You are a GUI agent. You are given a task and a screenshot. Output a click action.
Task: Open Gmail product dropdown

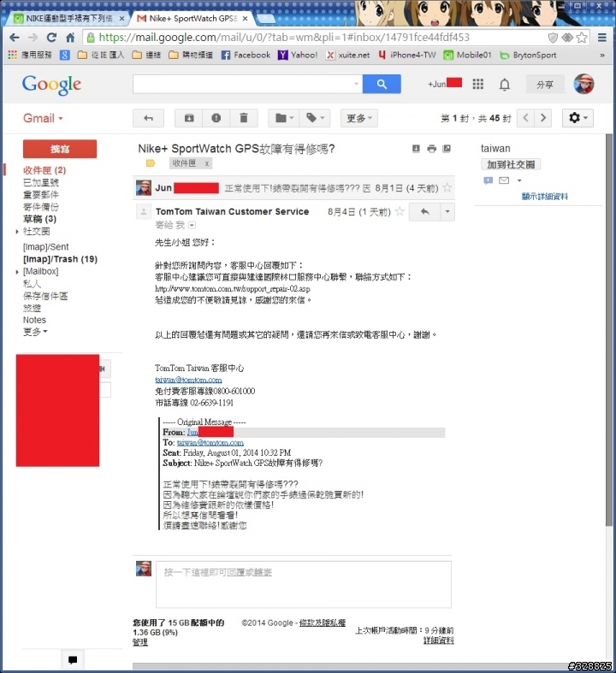[43, 118]
